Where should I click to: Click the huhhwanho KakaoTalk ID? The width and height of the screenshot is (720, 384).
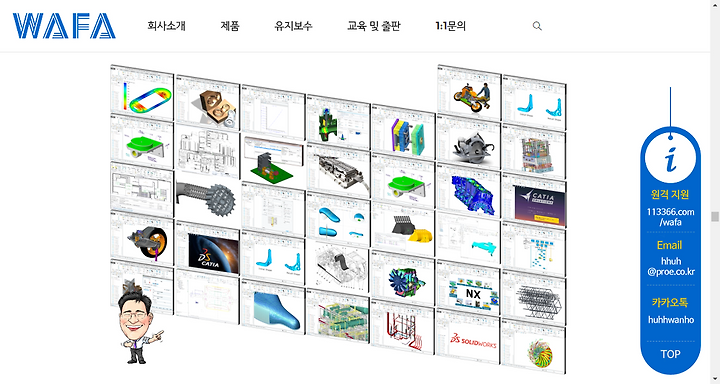[671, 320]
